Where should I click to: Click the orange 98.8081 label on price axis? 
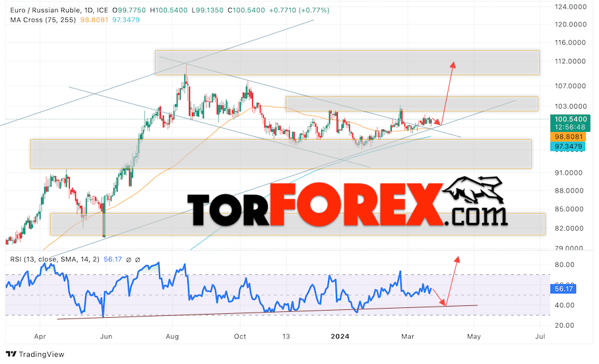click(x=568, y=136)
